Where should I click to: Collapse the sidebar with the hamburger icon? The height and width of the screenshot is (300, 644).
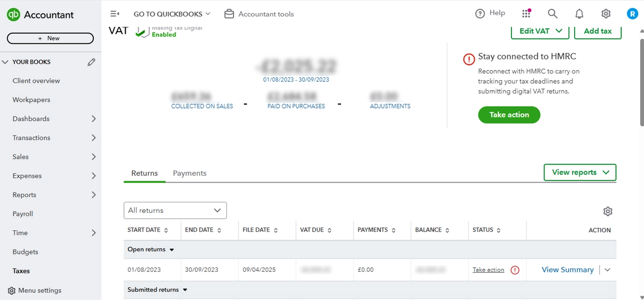[115, 14]
